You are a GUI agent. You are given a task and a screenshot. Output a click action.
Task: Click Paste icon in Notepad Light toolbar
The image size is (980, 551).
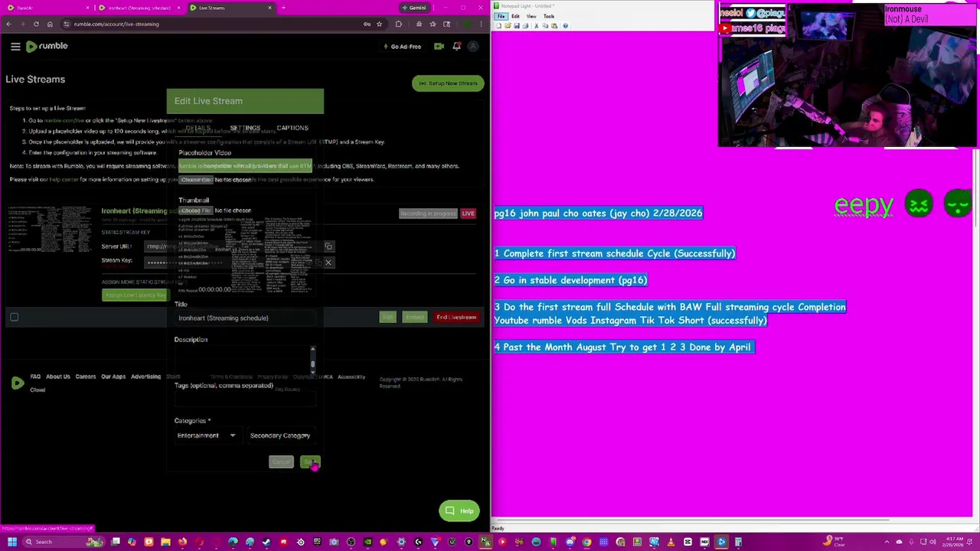tap(555, 26)
